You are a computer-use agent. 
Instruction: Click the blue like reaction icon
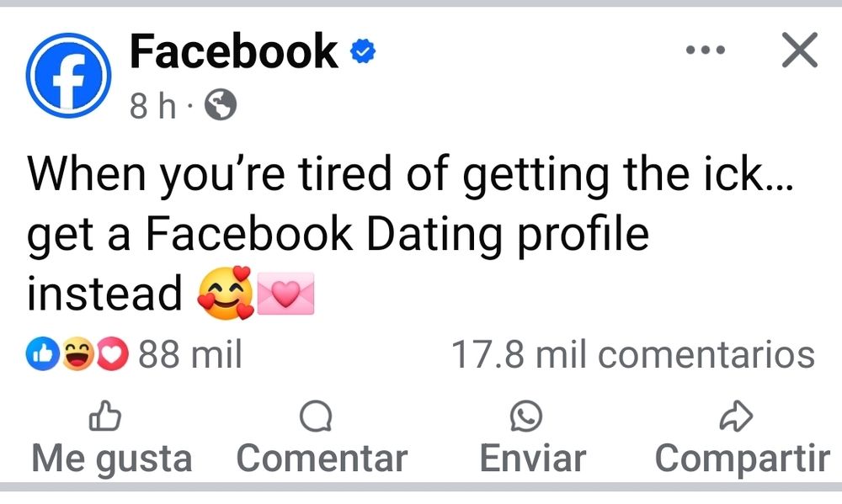coord(42,353)
